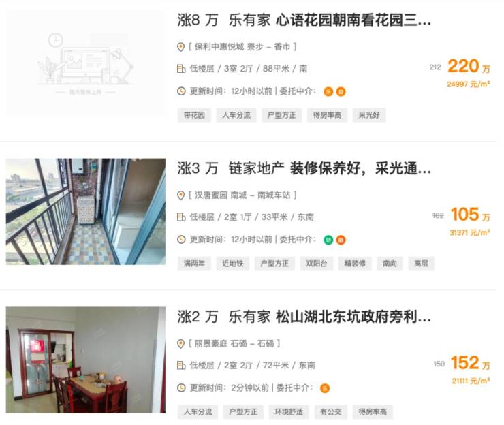Open listing 心语花园朝南看花园三
The height and width of the screenshot is (425, 504).
353,20
